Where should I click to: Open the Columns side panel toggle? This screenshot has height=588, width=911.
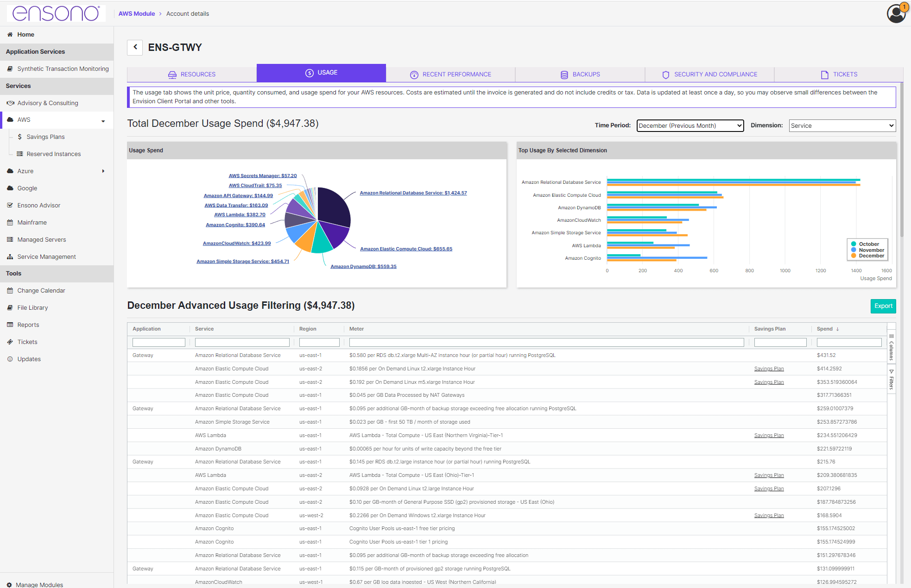pyautogui.click(x=891, y=347)
